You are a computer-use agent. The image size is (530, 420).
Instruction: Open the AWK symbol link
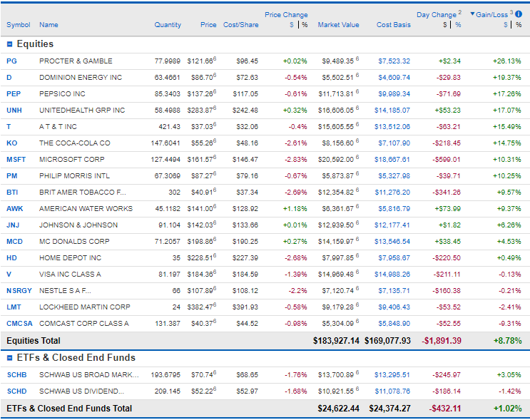[14, 208]
